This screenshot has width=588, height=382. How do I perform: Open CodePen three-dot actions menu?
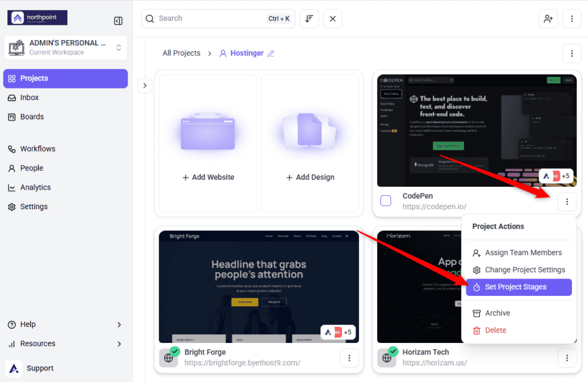coord(567,202)
